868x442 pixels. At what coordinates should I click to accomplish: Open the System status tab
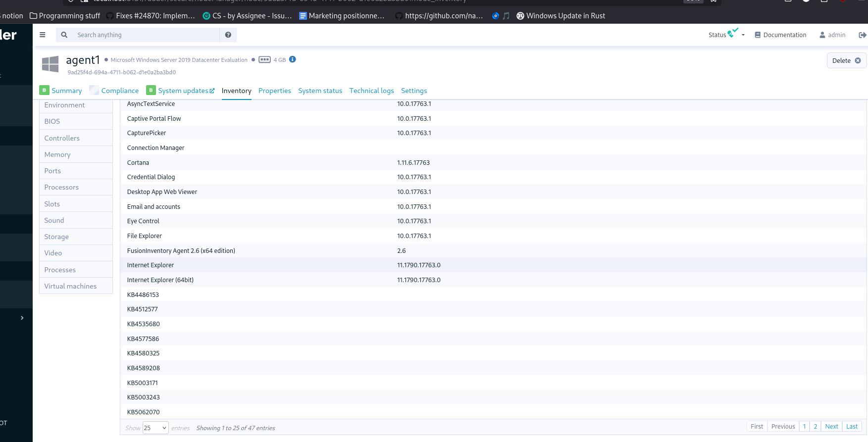point(320,91)
